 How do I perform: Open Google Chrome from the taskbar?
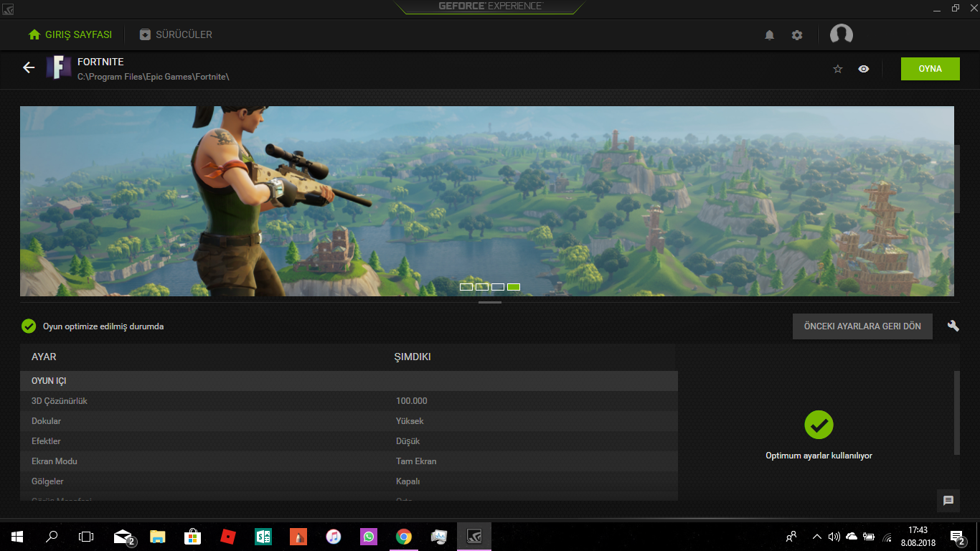(403, 536)
